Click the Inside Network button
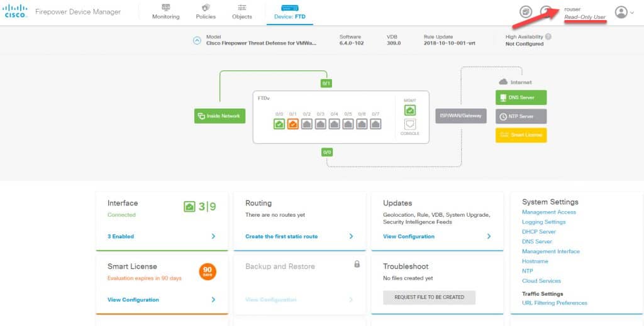Screen dimensions: 644x326 219,116
